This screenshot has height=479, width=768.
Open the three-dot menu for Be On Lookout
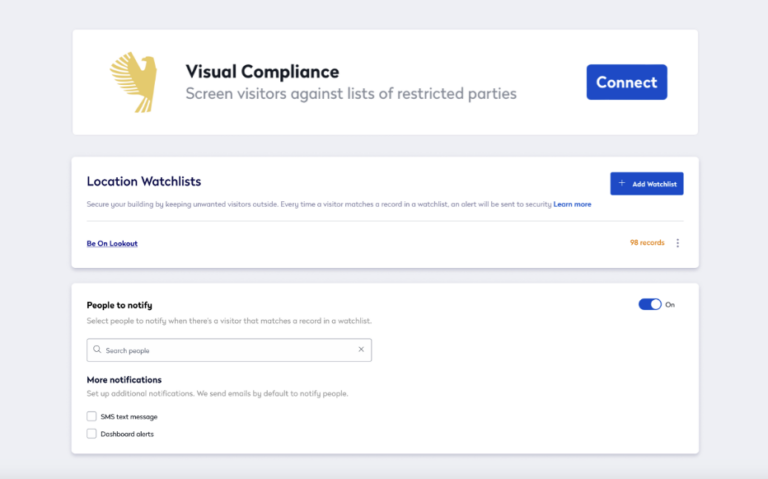pos(678,243)
